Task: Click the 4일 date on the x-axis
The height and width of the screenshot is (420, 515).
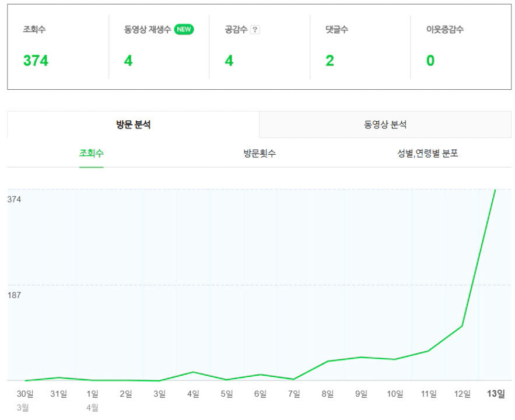Action: point(193,394)
